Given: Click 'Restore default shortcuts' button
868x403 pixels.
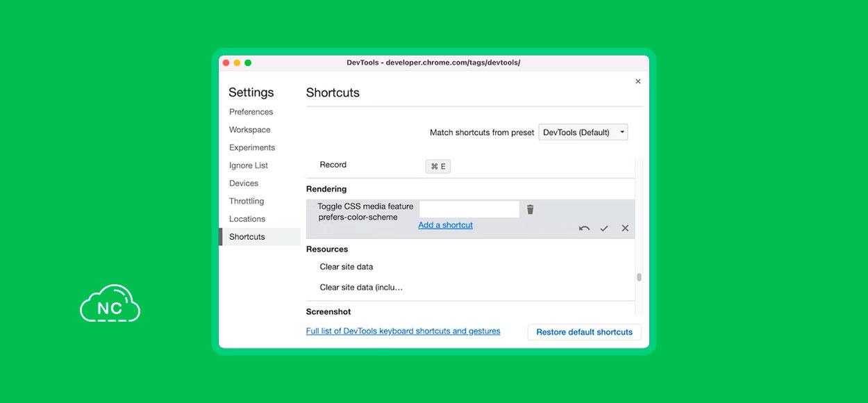Looking at the screenshot, I should click(x=584, y=332).
